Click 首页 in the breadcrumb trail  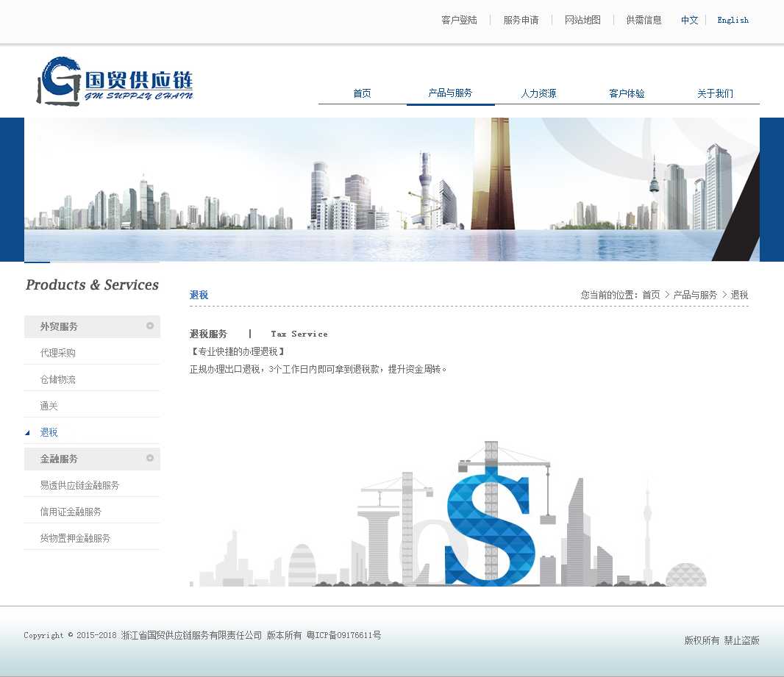click(651, 295)
